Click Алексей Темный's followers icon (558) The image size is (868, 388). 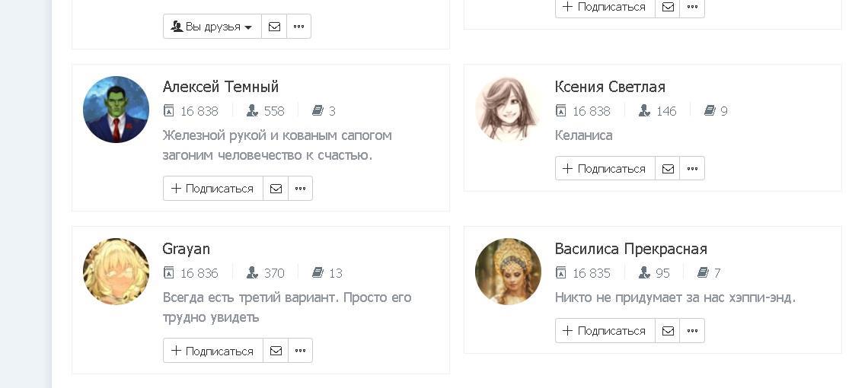[253, 111]
